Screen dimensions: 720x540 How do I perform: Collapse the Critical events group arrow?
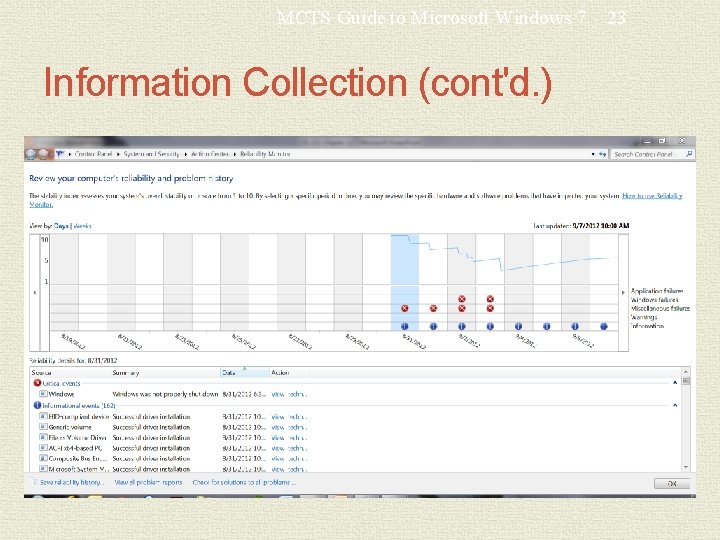[x=675, y=382]
